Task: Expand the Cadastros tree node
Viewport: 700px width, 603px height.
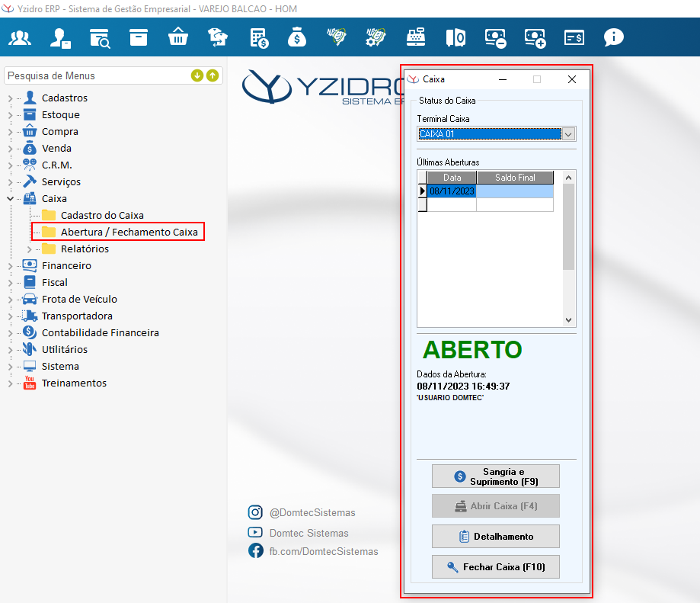Action: (10, 98)
